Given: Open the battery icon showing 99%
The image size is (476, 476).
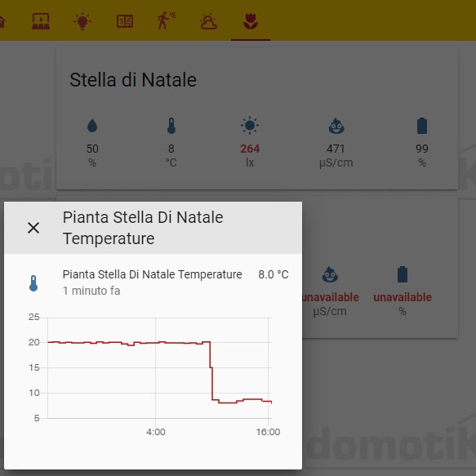Looking at the screenshot, I should coord(422,126).
